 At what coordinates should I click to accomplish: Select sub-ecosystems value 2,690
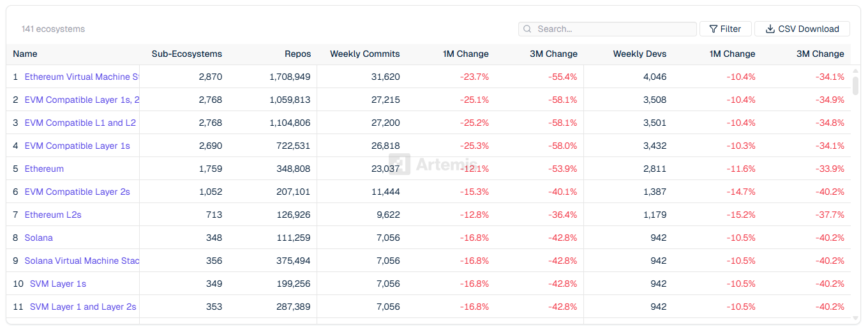click(x=211, y=146)
